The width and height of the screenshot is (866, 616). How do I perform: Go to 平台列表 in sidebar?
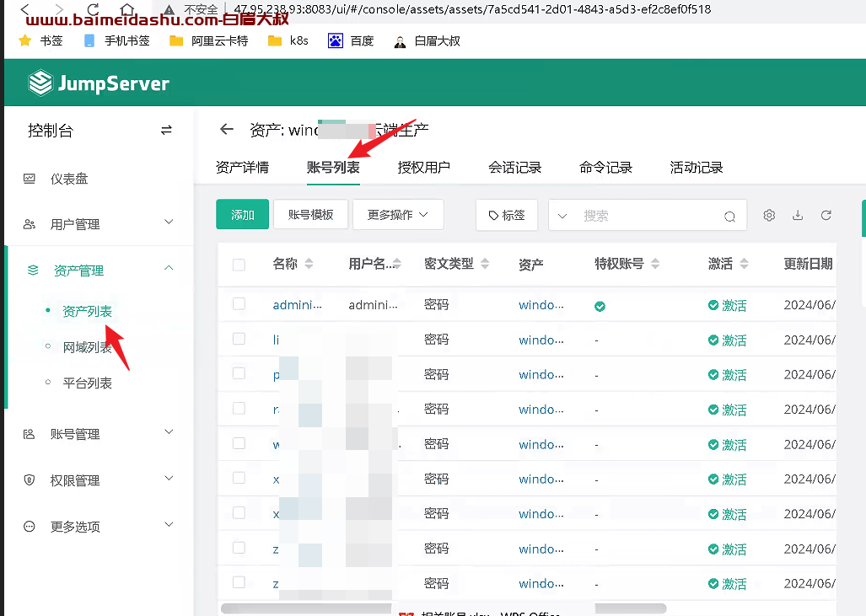coord(87,383)
